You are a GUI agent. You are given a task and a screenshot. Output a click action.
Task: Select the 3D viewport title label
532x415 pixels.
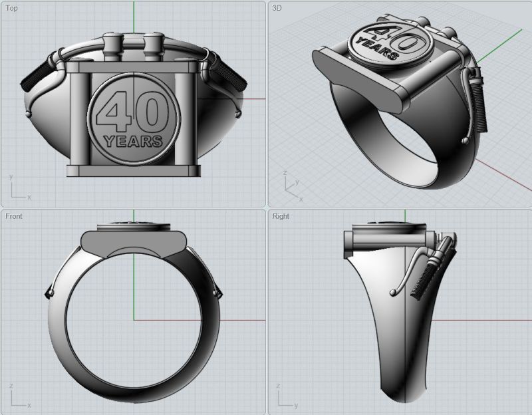(x=277, y=8)
